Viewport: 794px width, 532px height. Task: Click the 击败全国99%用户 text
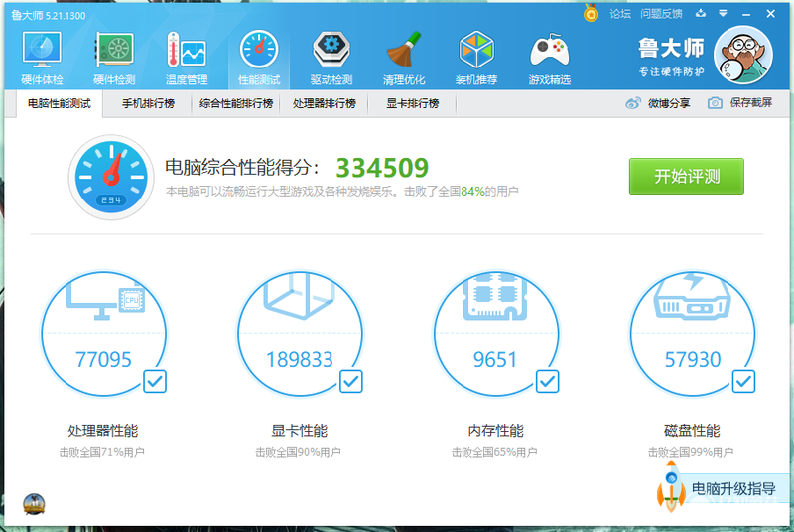pyautogui.click(x=691, y=452)
